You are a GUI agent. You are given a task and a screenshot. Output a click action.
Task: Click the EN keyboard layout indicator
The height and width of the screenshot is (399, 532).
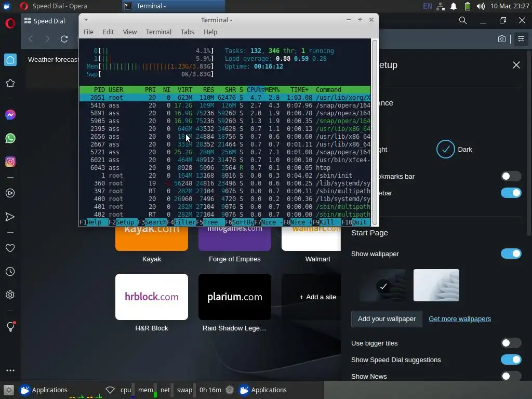pyautogui.click(x=428, y=6)
